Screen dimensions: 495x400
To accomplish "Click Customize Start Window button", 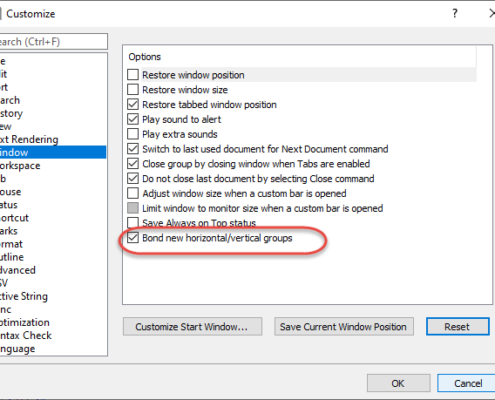I will pyautogui.click(x=192, y=327).
